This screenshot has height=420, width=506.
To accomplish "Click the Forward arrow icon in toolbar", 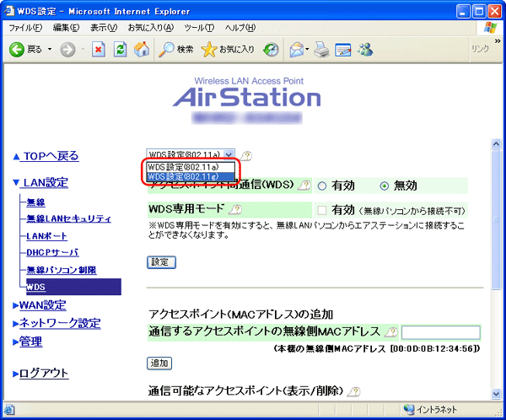I will click(x=67, y=50).
